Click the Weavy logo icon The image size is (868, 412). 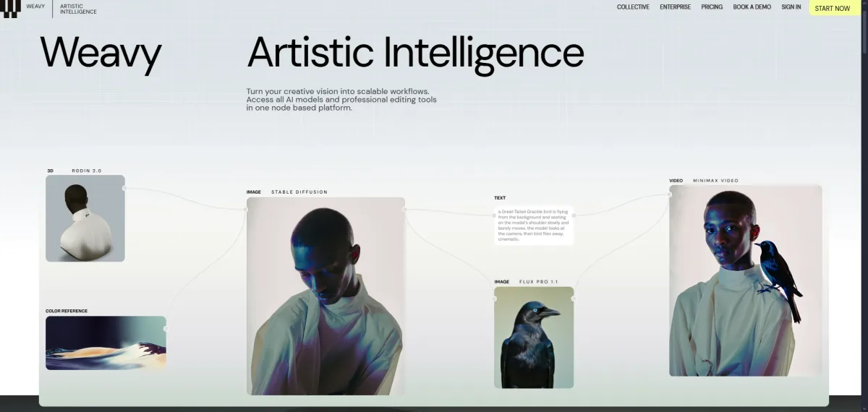(x=10, y=9)
